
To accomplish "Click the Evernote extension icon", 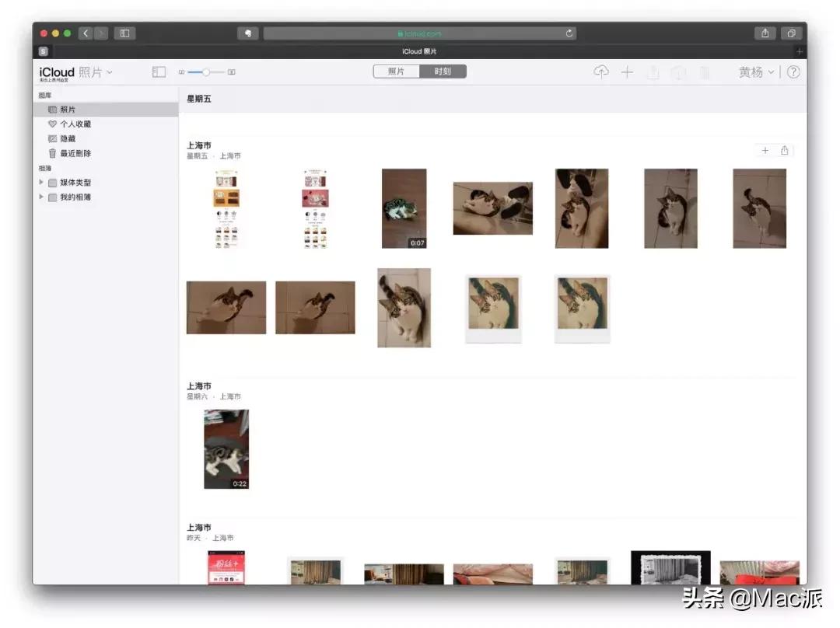I will coord(247,33).
